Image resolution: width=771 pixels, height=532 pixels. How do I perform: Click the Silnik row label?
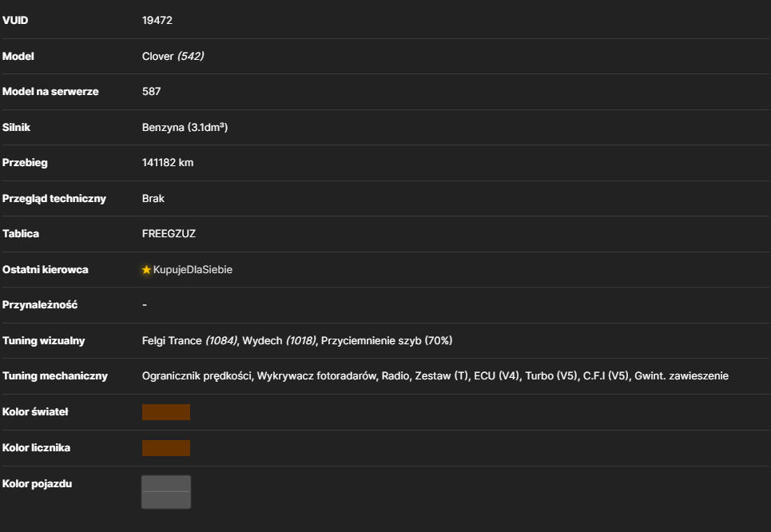[x=16, y=127]
